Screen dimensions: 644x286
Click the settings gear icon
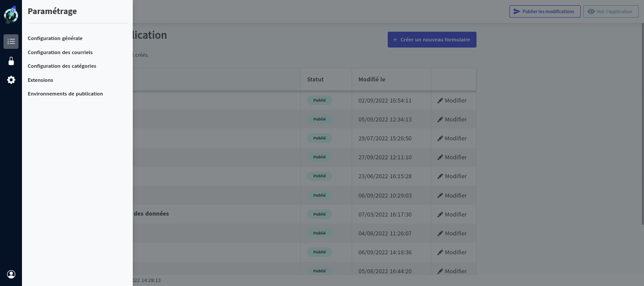[11, 80]
